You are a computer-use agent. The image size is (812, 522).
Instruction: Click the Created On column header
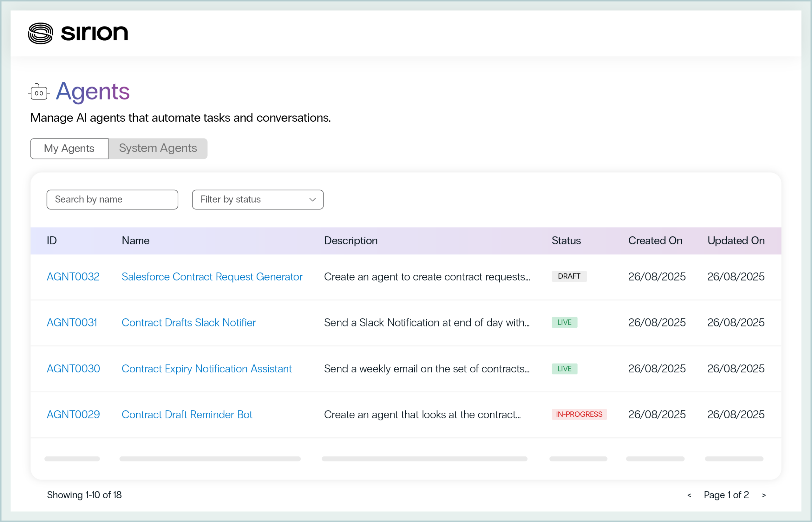coord(655,241)
